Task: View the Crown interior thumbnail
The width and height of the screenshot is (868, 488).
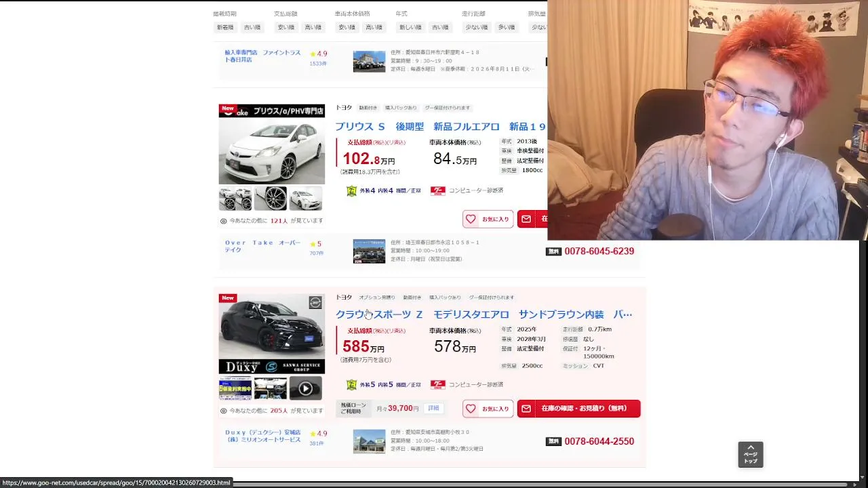Action: (271, 388)
